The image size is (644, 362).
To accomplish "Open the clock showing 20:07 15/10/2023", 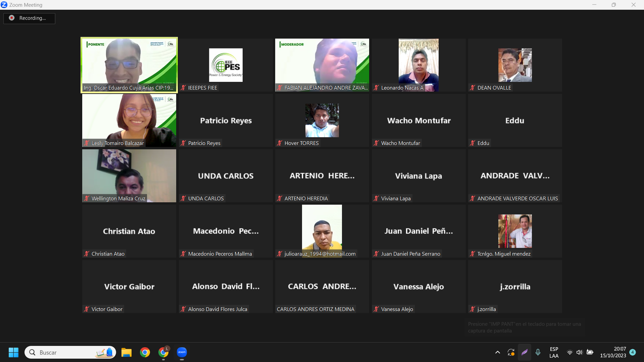I will coord(613,352).
